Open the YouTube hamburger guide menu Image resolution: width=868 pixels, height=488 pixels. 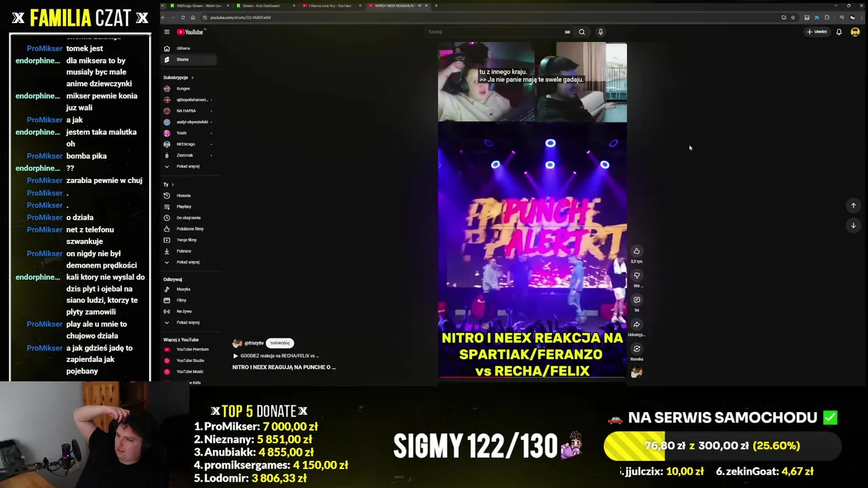[x=167, y=32]
